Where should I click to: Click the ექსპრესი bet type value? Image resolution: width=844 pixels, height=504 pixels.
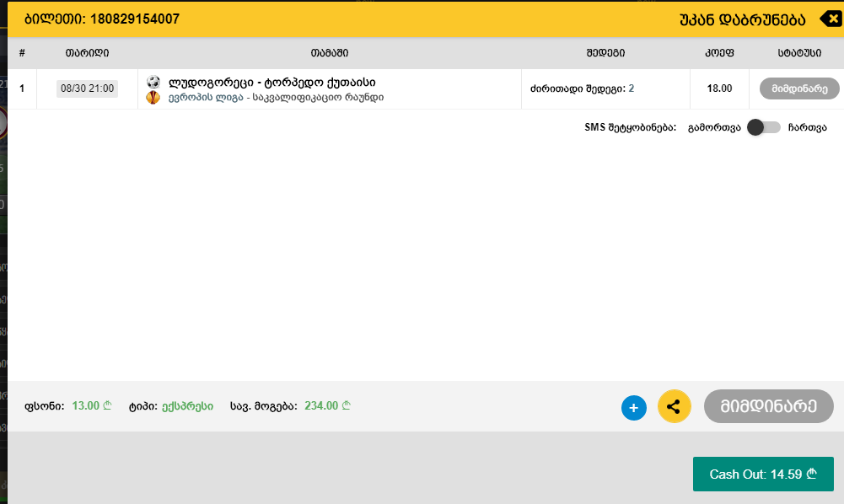[187, 406]
